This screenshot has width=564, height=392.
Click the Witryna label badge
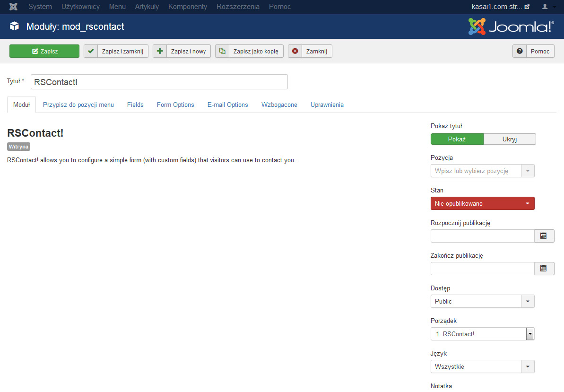tap(19, 147)
